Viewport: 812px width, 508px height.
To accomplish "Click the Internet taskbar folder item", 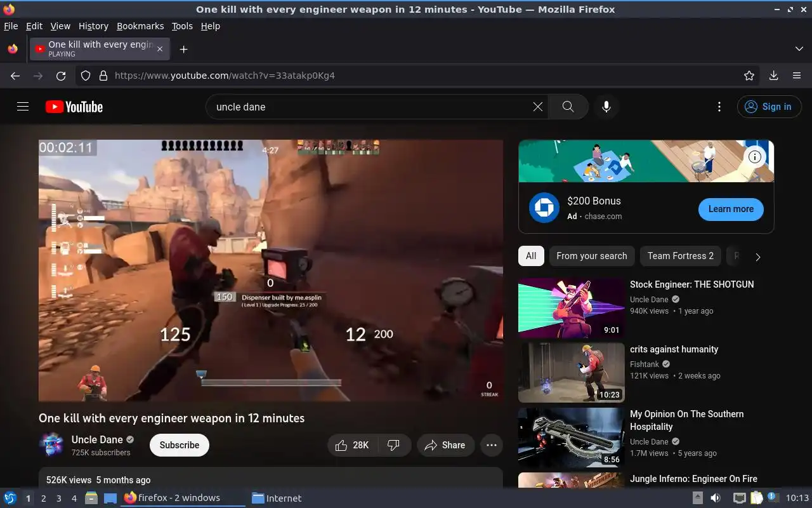I will (x=277, y=498).
